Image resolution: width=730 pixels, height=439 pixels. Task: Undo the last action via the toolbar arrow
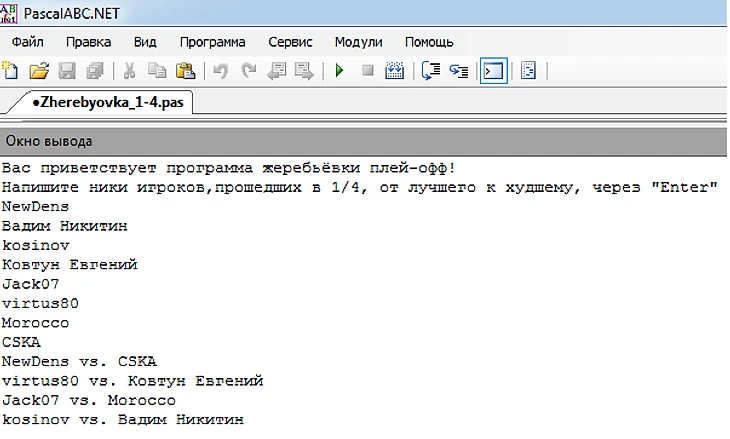(x=220, y=71)
